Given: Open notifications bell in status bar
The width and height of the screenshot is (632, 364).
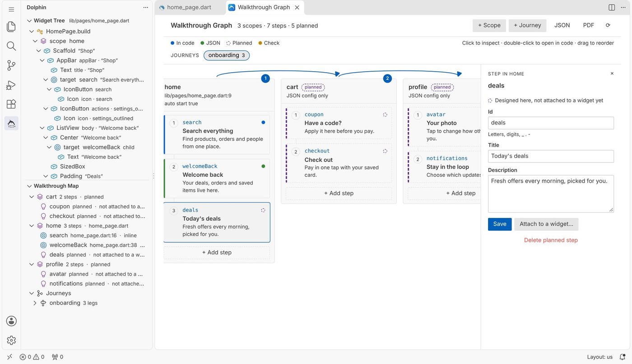Looking at the screenshot, I should (x=623, y=357).
